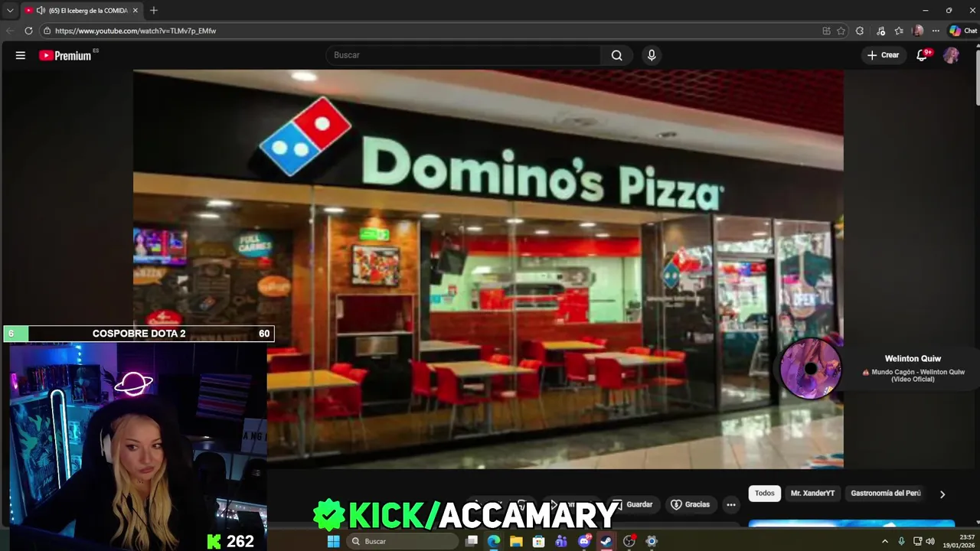Screen dimensions: 980x551
Task: Open the Windows Start menu
Action: point(333,541)
